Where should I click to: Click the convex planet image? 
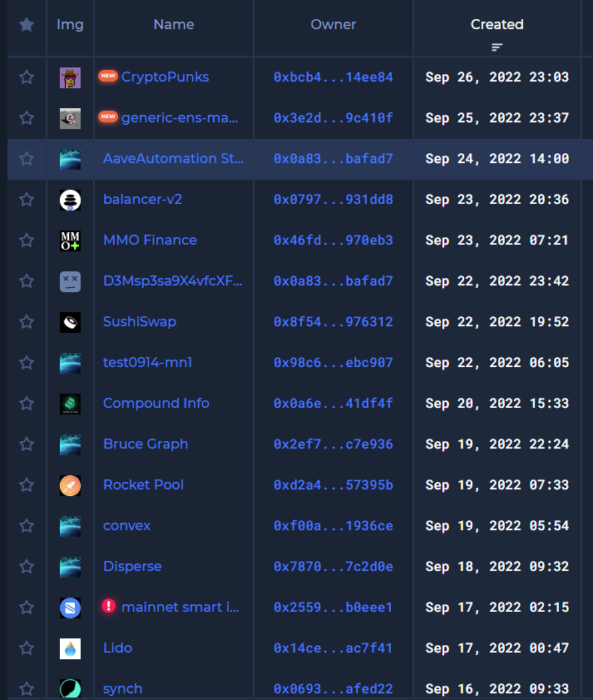pos(70,526)
